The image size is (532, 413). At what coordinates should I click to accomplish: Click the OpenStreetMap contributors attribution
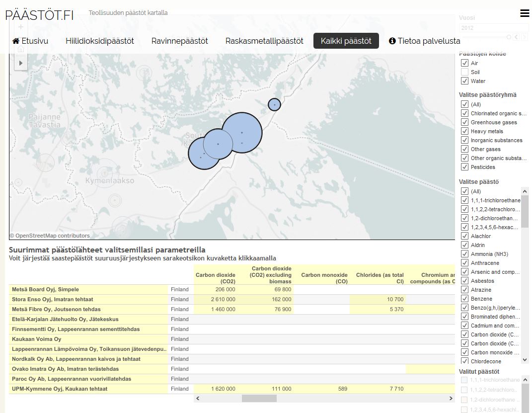point(50,236)
